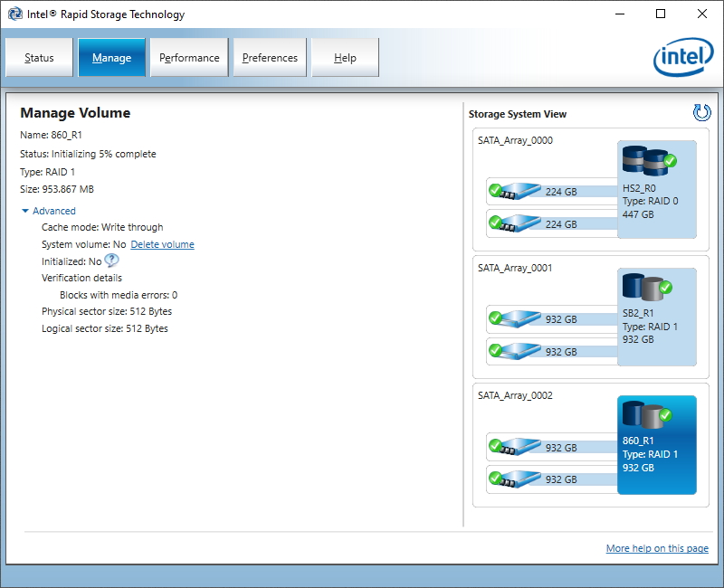Click Cache mode Write through text

pos(102,228)
